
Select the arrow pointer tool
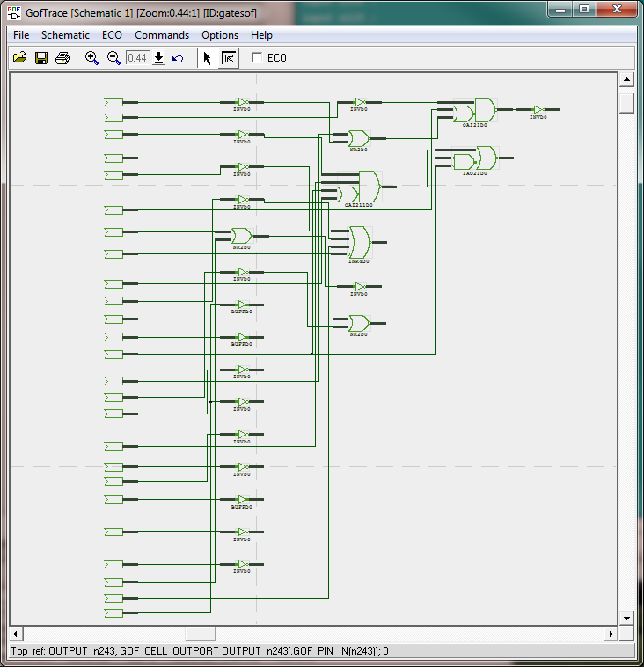click(207, 58)
